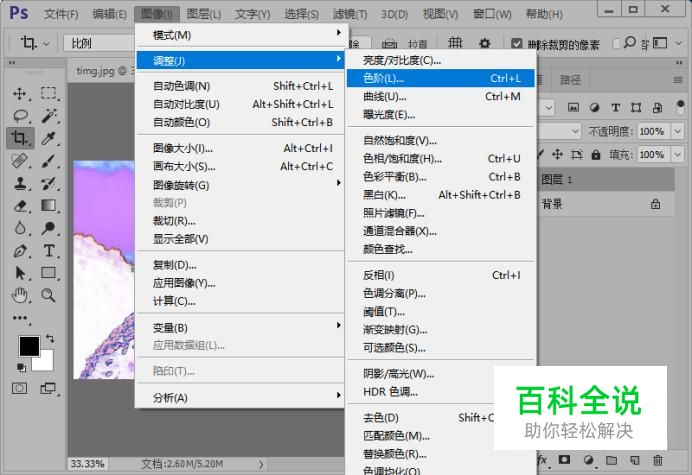Select the Magic Wand tool
The width and height of the screenshot is (692, 475).
click(49, 116)
